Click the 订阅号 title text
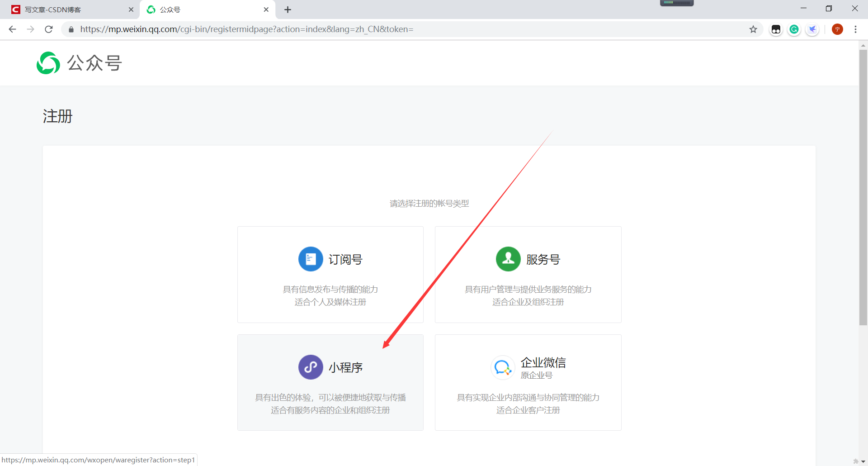The height and width of the screenshot is (466, 868). (345, 259)
